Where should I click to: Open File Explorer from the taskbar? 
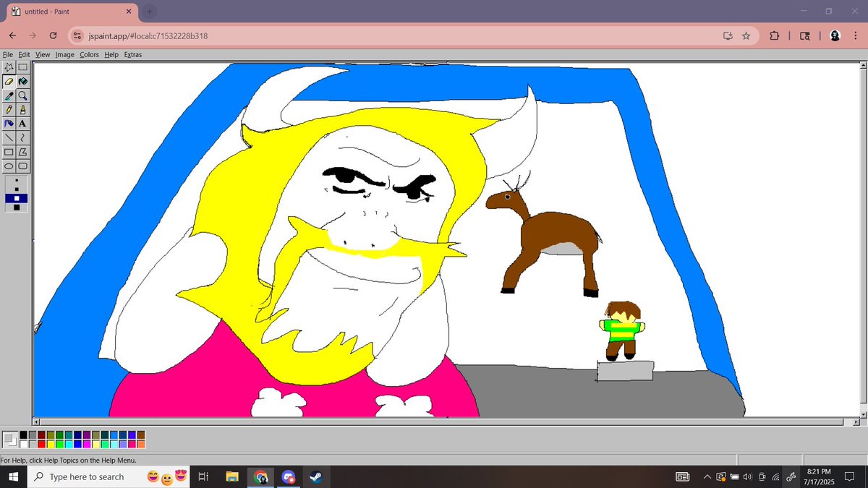(x=232, y=476)
